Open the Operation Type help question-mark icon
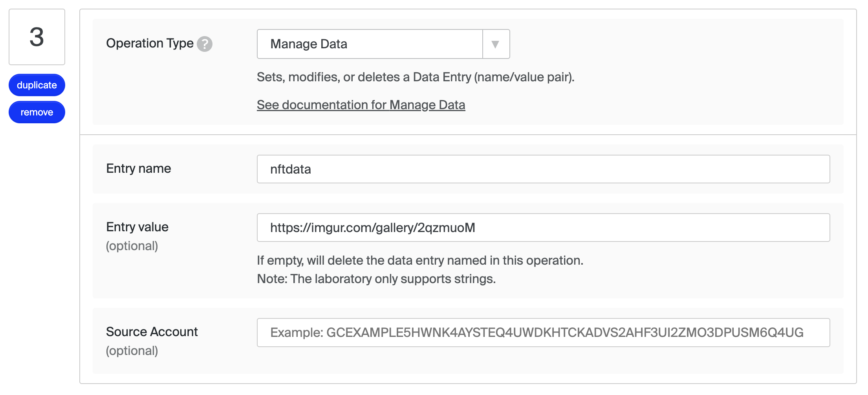The height and width of the screenshot is (395, 868). 205,44
